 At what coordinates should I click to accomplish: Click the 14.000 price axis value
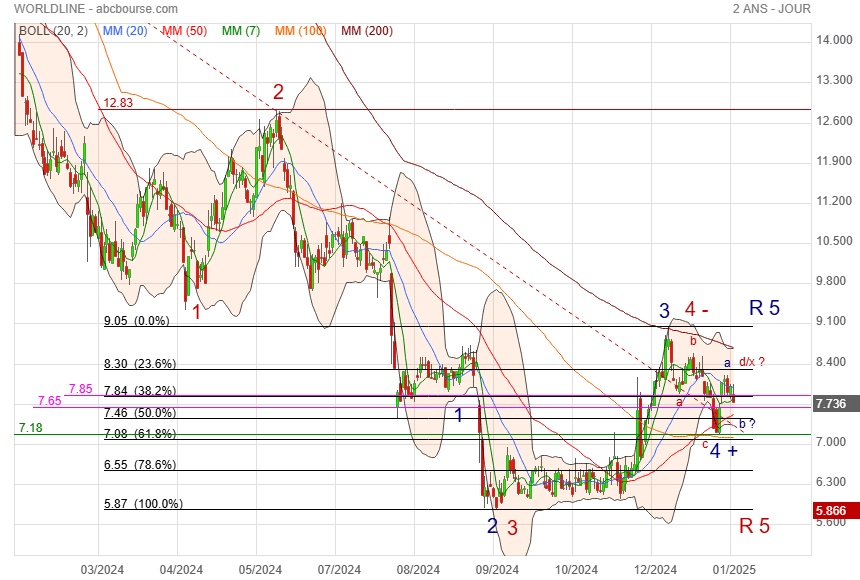(834, 40)
